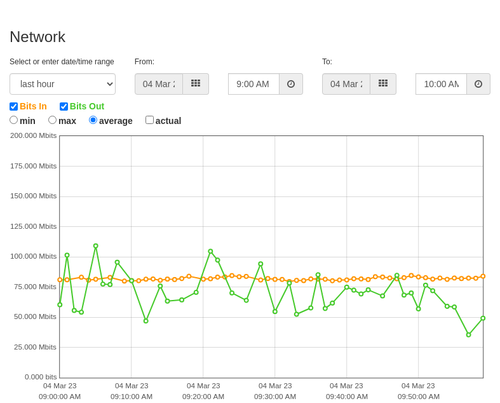
Task: Open the last hour range dropdown
Action: tap(63, 84)
